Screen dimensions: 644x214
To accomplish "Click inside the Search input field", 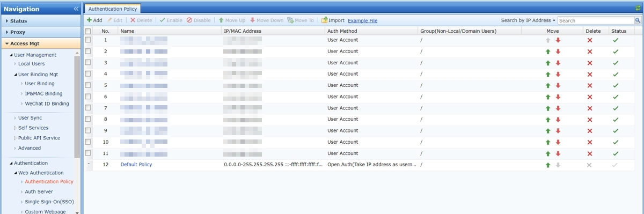I will coord(596,20).
